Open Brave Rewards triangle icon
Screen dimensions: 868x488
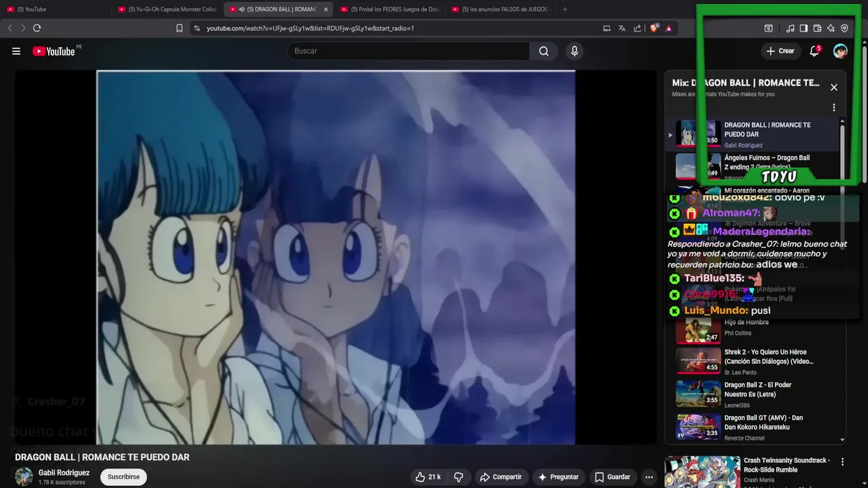pyautogui.click(x=669, y=28)
